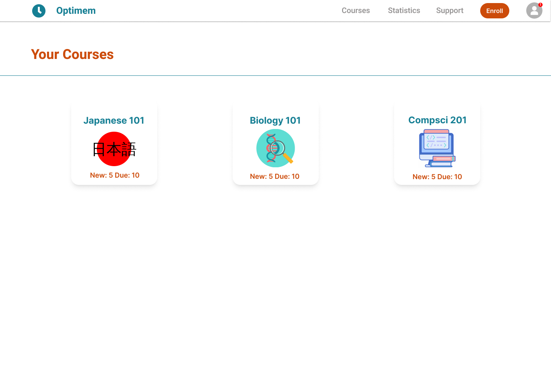Click the Compsci 201 title
The width and height of the screenshot is (551, 392).
[x=437, y=120]
